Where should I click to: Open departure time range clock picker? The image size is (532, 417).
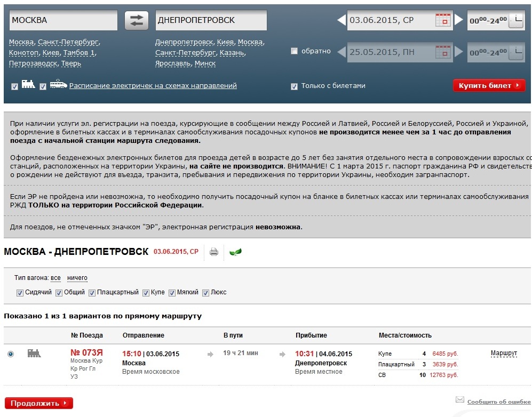click(516, 21)
